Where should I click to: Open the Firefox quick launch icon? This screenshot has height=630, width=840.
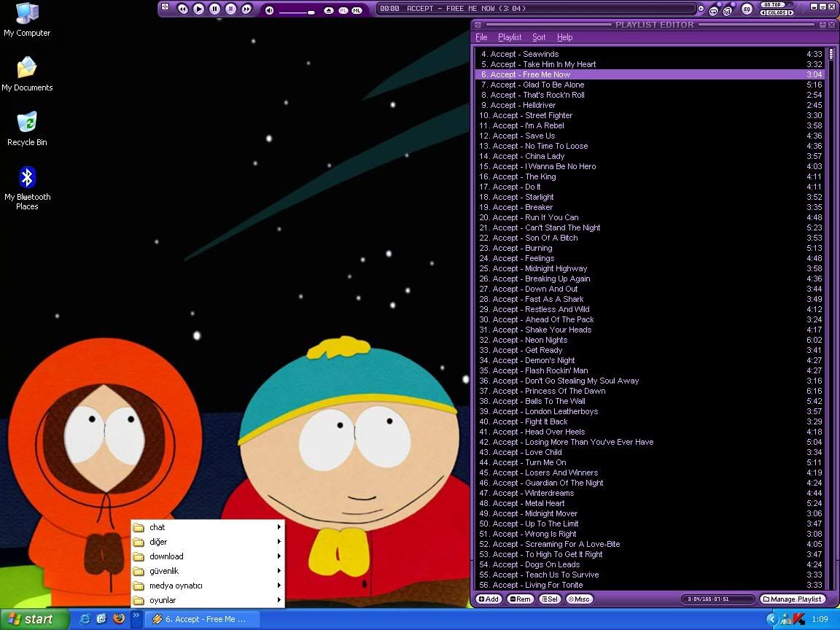tap(119, 619)
